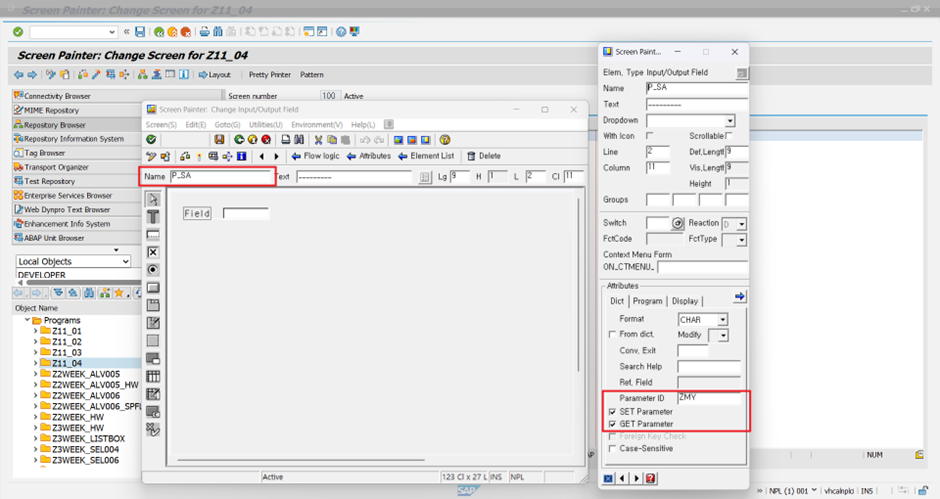Expand the Z11_01 program node
The height and width of the screenshot is (499, 940).
[x=35, y=331]
